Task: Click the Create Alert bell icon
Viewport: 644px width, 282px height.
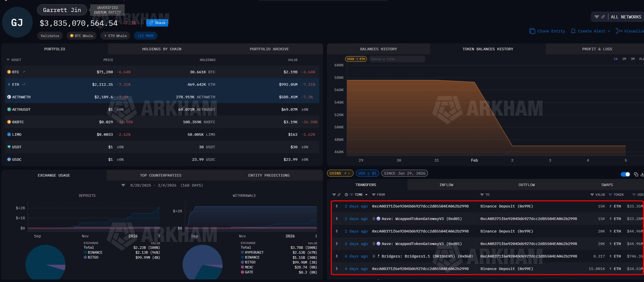Action: coord(573,31)
